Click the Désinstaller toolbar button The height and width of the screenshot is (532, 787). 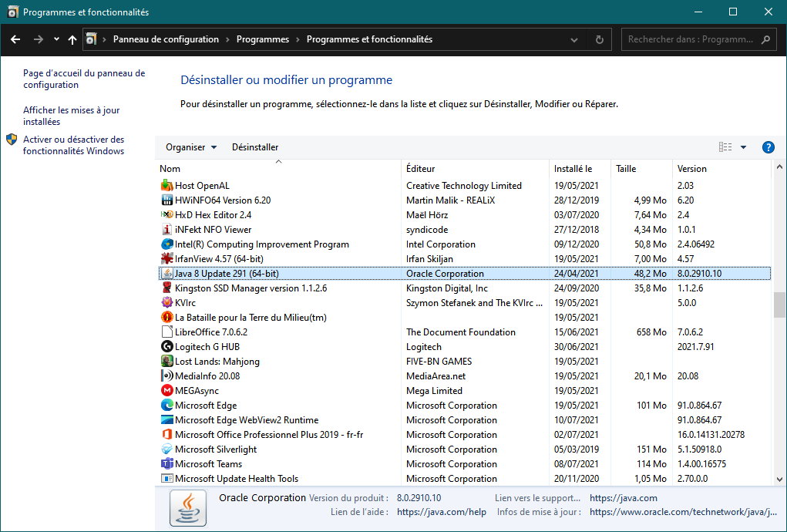pyautogui.click(x=255, y=147)
